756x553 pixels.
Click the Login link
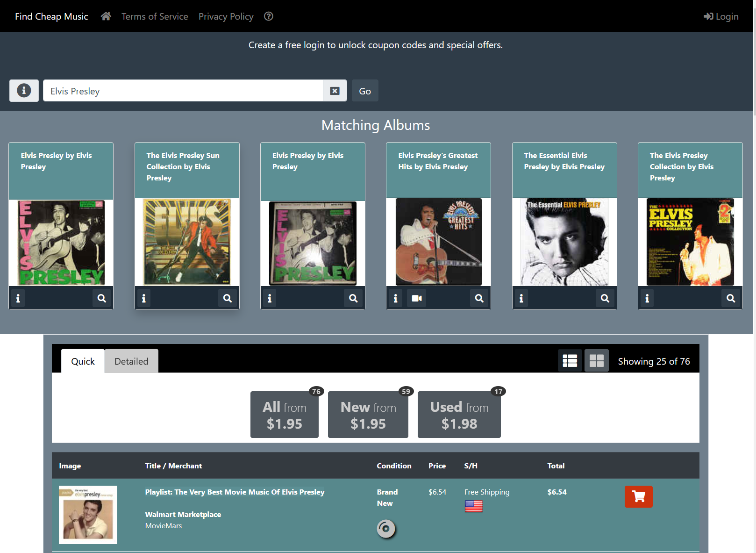(721, 16)
